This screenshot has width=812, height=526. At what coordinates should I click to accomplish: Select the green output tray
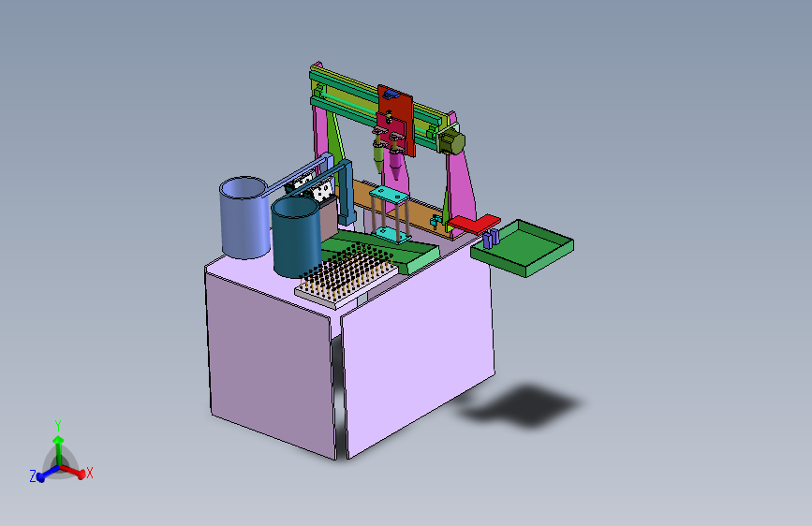click(522, 249)
